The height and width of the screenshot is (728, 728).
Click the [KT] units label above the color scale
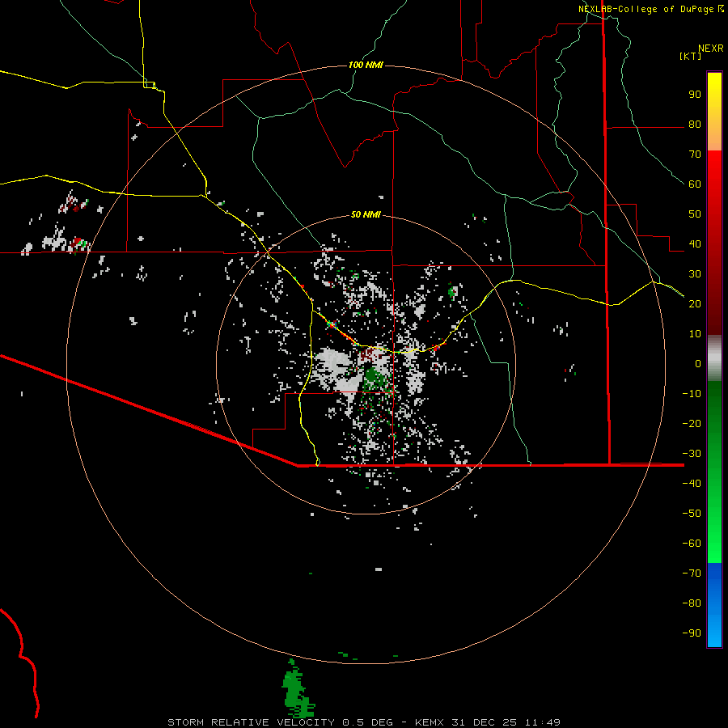tap(691, 56)
